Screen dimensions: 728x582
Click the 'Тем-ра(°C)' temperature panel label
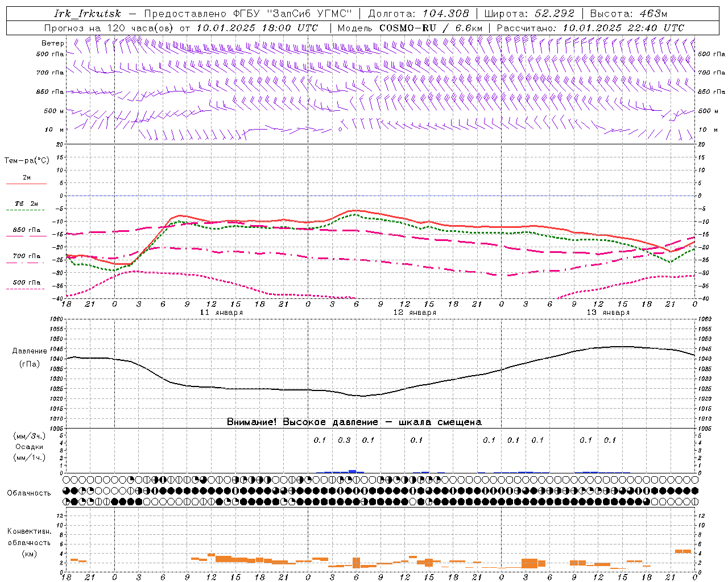[x=27, y=161]
